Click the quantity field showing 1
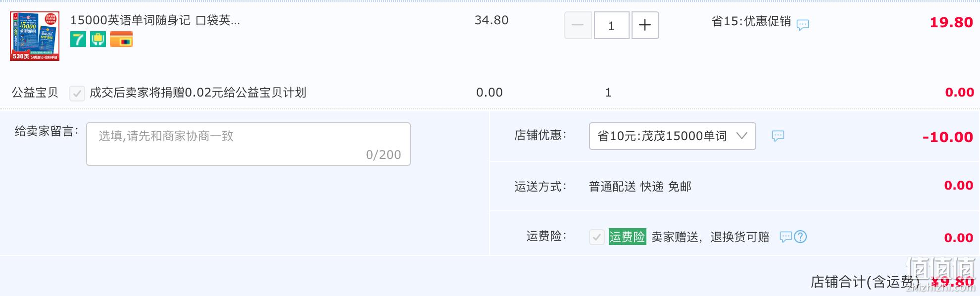The image size is (980, 296). 611,25
